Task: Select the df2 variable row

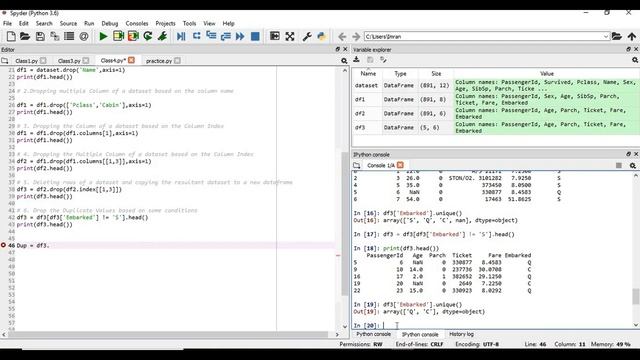Action: tap(496, 113)
